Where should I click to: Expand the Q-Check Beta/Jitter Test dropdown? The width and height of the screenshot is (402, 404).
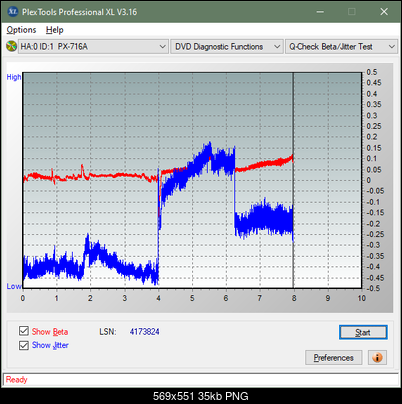pos(342,46)
